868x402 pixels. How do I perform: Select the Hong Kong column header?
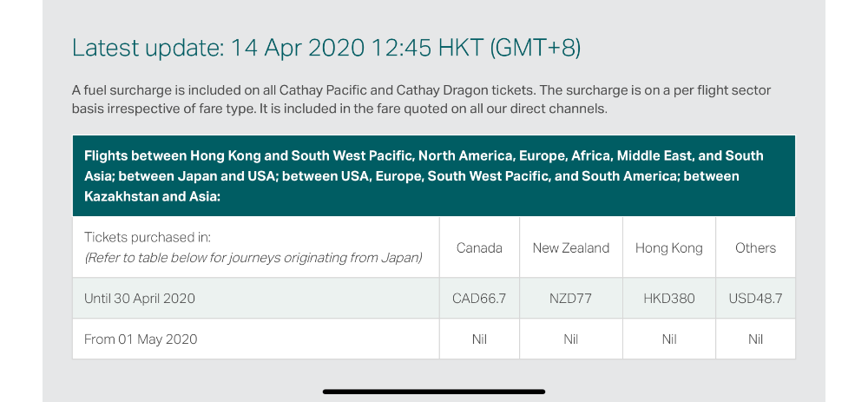coord(669,247)
